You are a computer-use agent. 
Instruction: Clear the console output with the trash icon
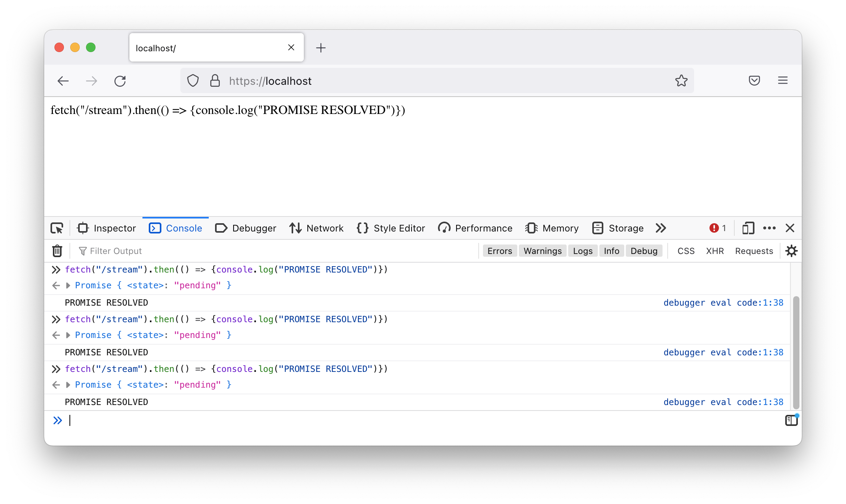[57, 250]
